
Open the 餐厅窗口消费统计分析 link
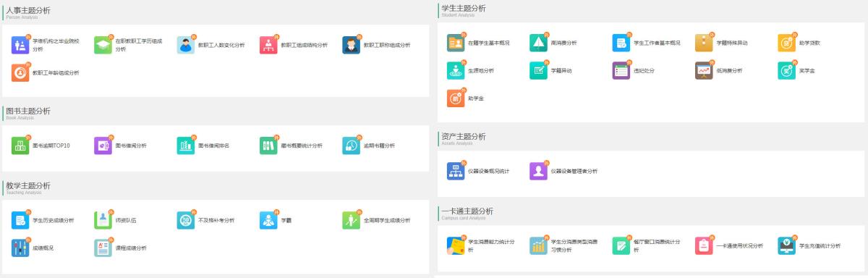click(x=657, y=245)
